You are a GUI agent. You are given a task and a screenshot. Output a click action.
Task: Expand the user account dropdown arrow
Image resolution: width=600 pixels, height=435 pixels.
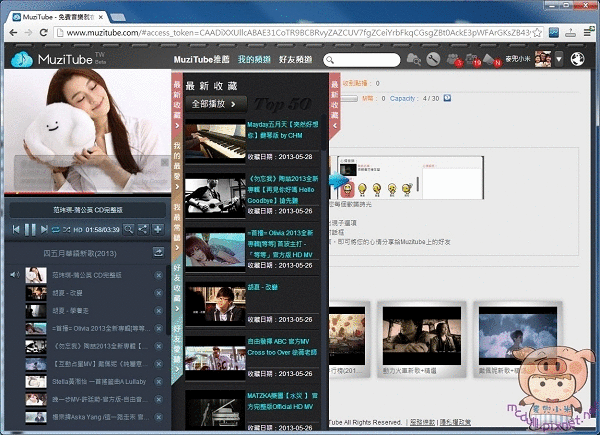pos(559,59)
